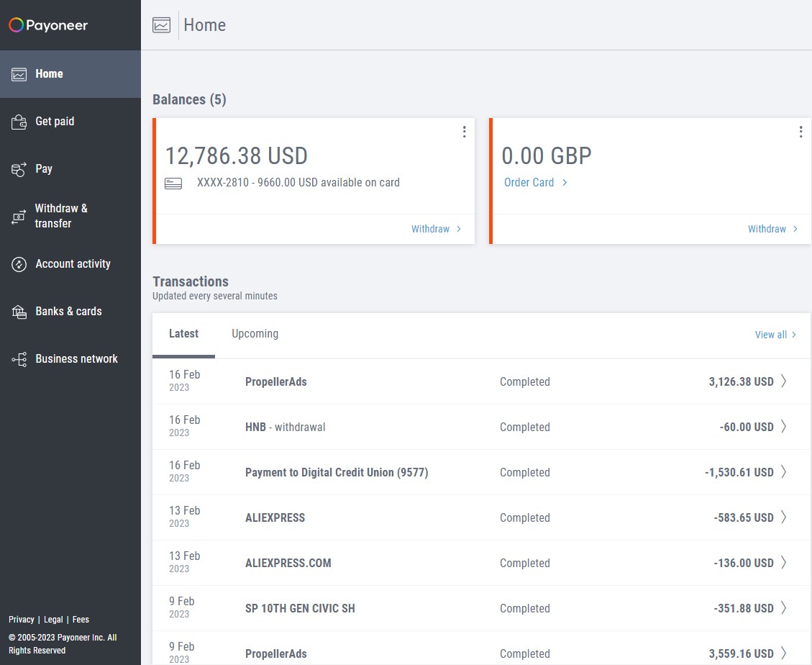The width and height of the screenshot is (812, 665).
Task: Select ALIEXPRESS.COM transaction name
Action: point(288,563)
